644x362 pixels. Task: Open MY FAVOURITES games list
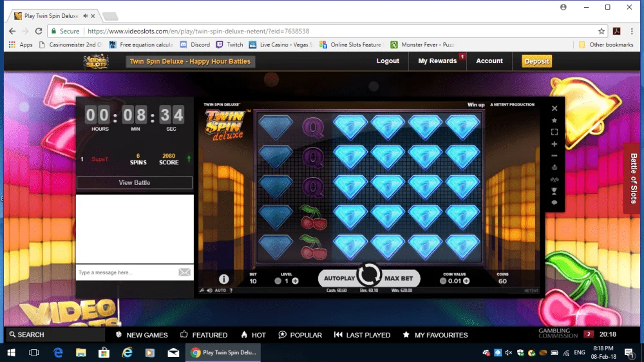(435, 335)
